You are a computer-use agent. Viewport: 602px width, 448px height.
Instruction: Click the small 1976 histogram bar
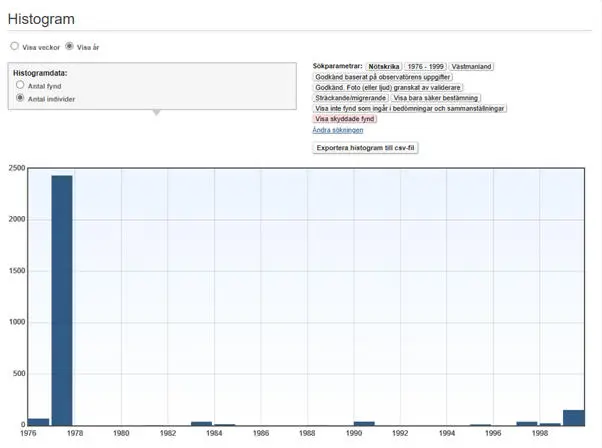(x=39, y=422)
